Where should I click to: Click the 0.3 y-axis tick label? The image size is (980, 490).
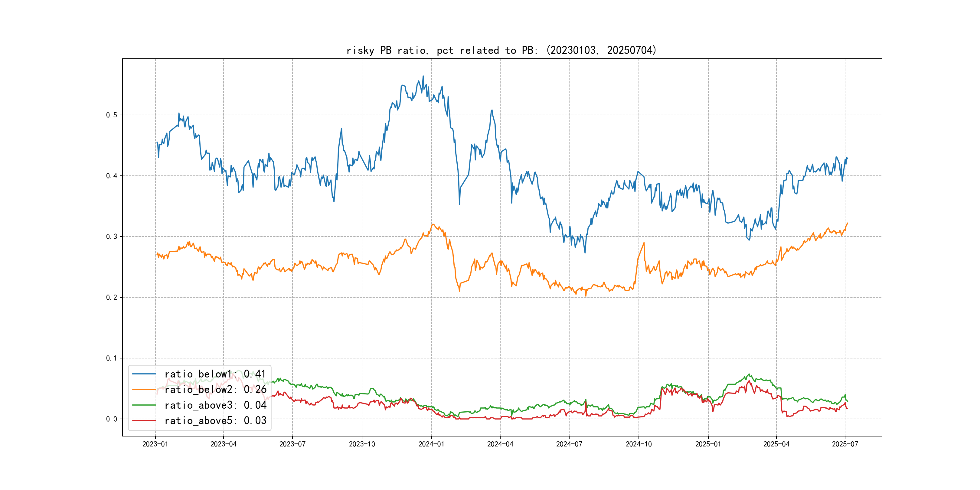(x=112, y=237)
